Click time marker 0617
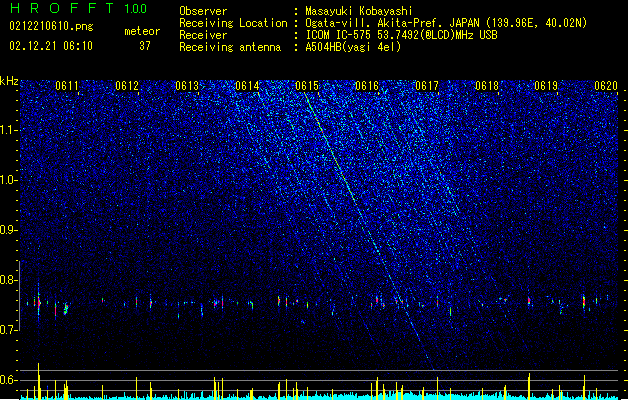Image resolution: width=629 pixels, height=400 pixels. pyautogui.click(x=427, y=86)
